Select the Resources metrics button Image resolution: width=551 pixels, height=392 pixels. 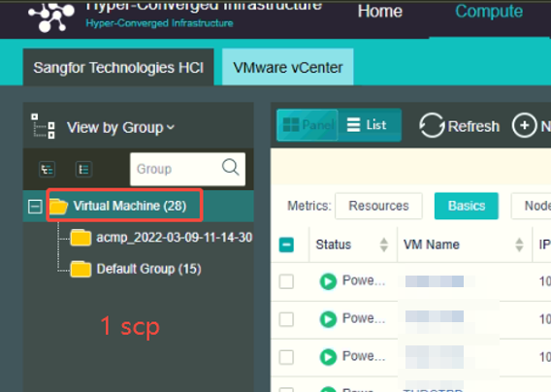coord(378,206)
